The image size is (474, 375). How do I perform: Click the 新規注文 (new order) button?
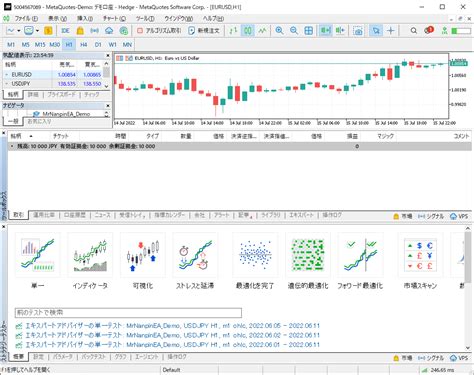204,31
